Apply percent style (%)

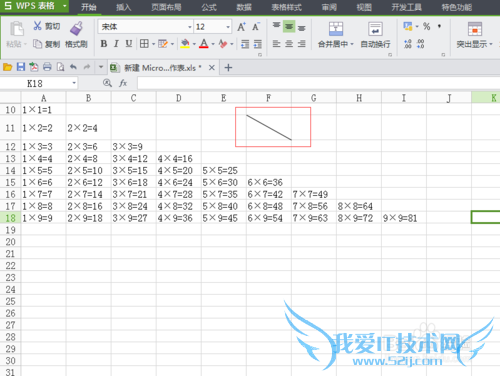[x=426, y=26]
